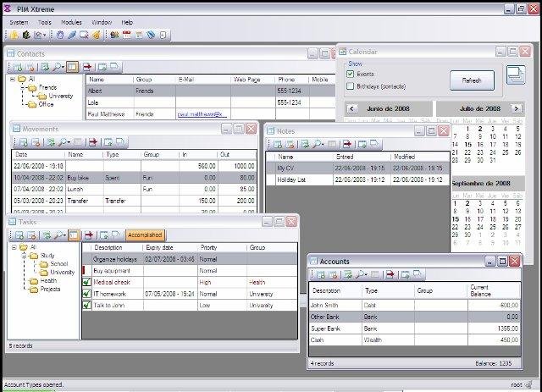This screenshot has height=392, width=542.
Task: Click the first toolbar icon in Accounts window
Action: tap(321, 274)
